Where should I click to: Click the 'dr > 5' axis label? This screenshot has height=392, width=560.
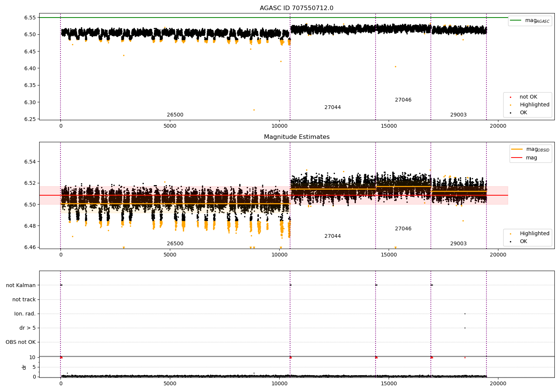click(28, 328)
